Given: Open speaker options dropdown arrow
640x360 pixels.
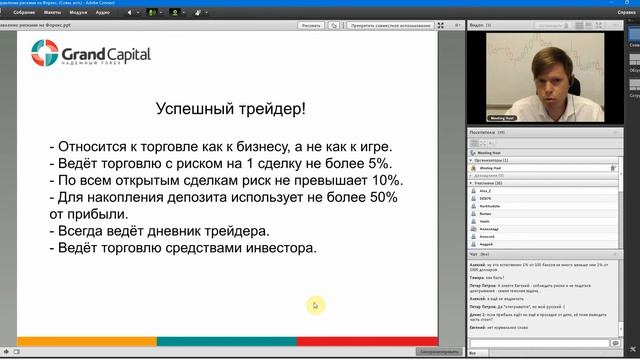Looking at the screenshot, I should tap(138, 13).
